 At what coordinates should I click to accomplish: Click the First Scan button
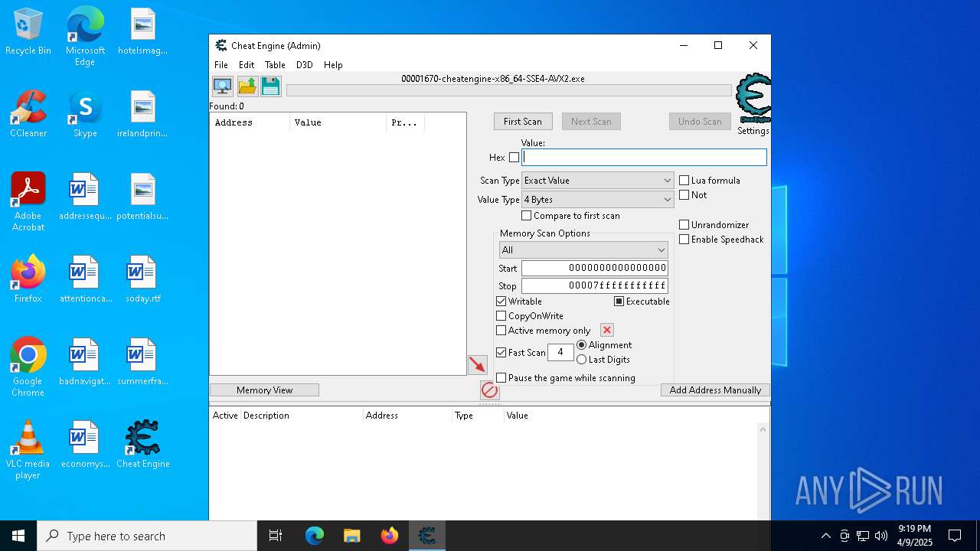523,122
